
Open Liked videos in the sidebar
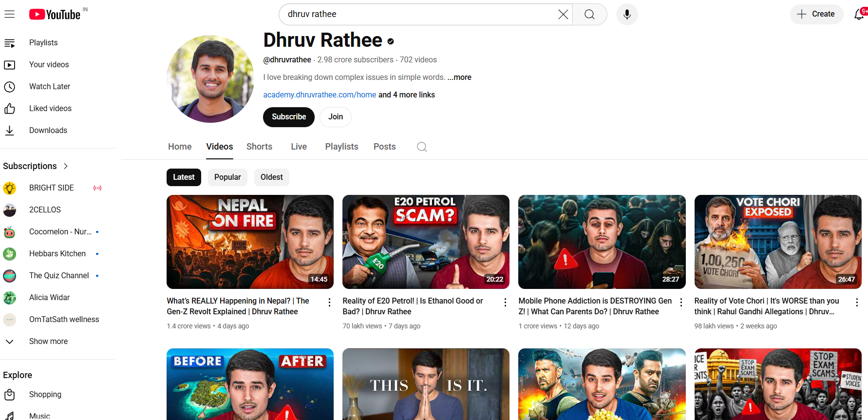point(57,109)
